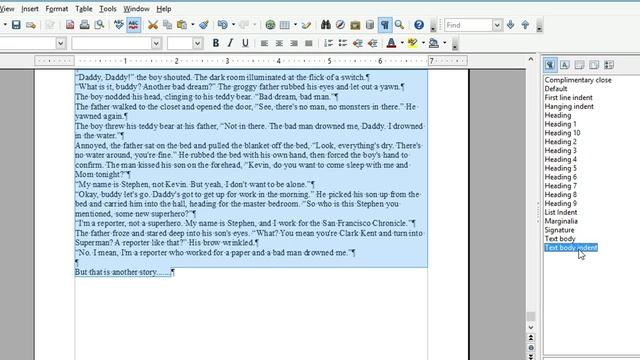This screenshot has width=640, height=360.
Task: Open Page Preview icon
Action: 99,25
